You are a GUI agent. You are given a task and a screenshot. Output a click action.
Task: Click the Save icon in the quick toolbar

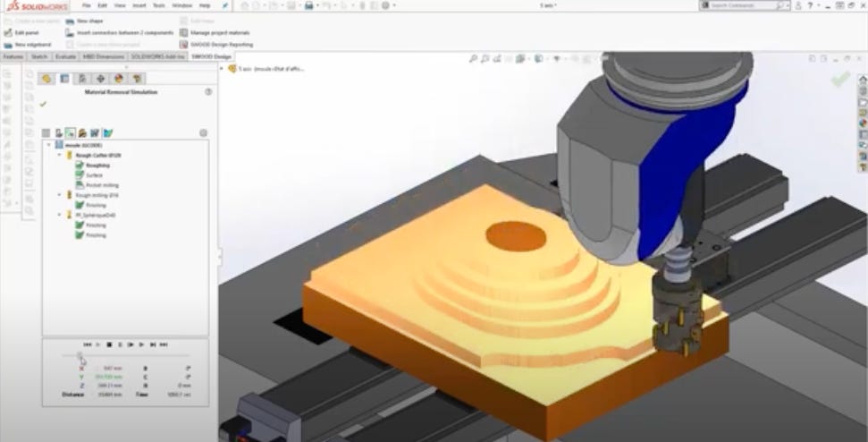291,5
